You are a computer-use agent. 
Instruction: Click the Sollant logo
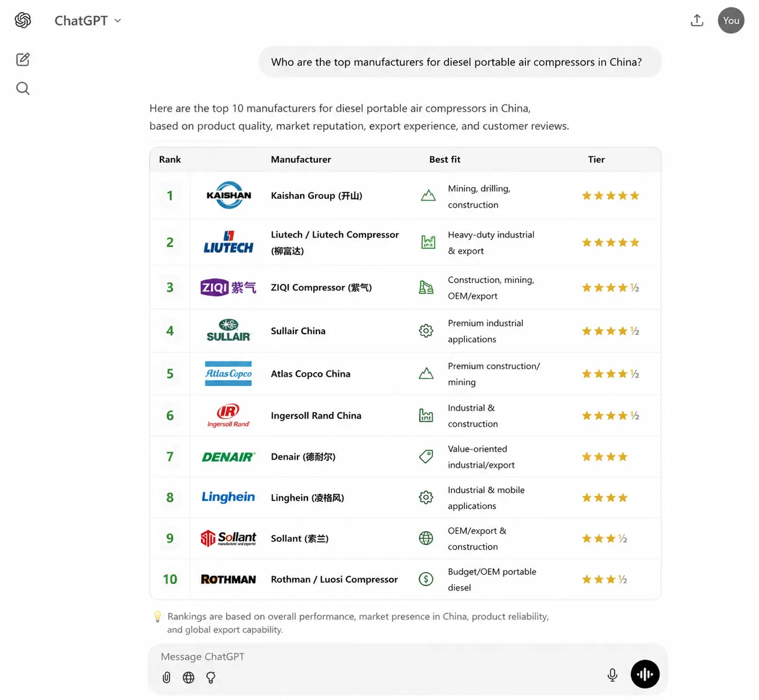coord(228,538)
